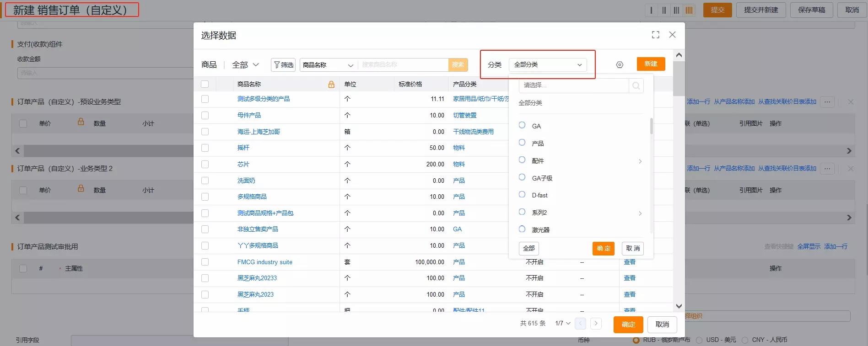
Task: Select the 产品 category radio button
Action: pyautogui.click(x=522, y=143)
